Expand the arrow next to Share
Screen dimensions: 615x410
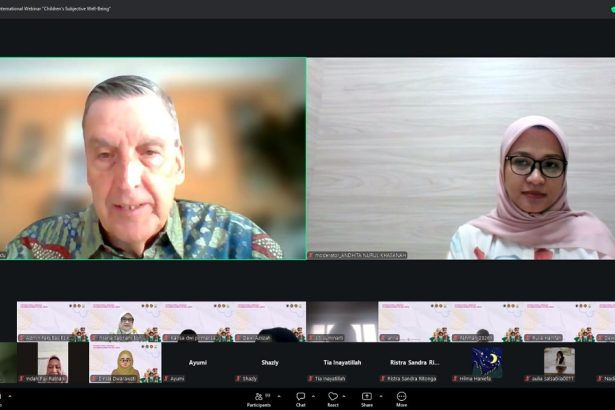[381, 396]
